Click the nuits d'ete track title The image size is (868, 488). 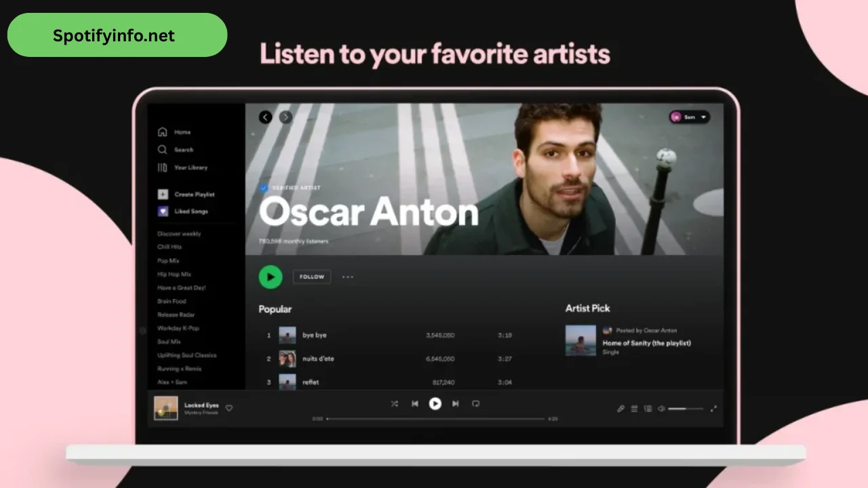[x=318, y=359]
